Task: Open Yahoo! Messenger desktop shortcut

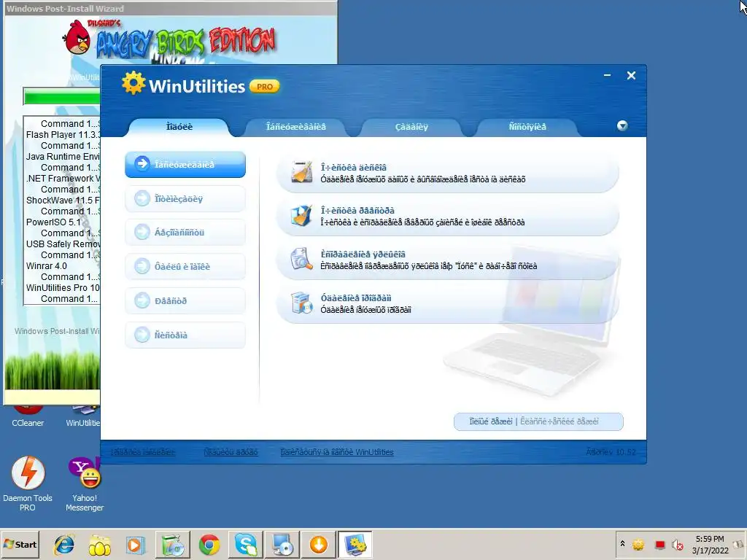Action: coord(85,484)
